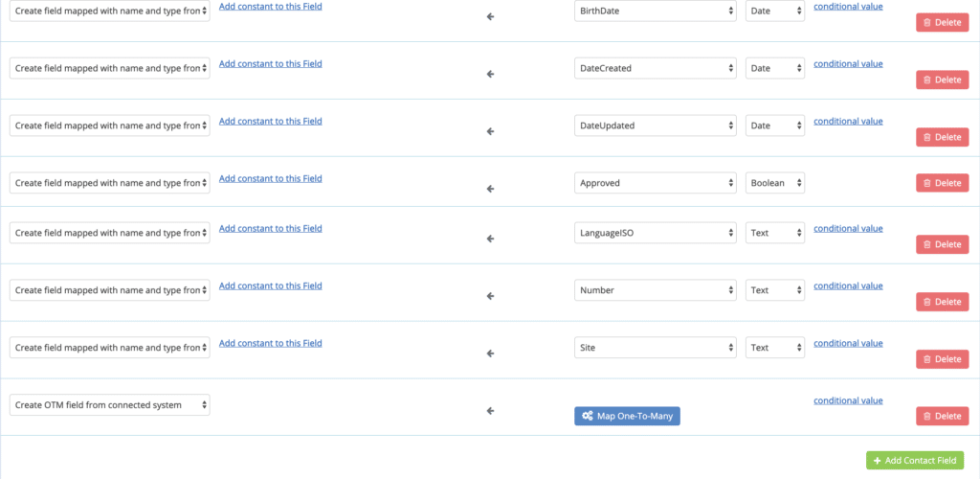Open conditional value link in One-To-Many row
Viewport: 980px width, 479px height.
pyautogui.click(x=848, y=400)
